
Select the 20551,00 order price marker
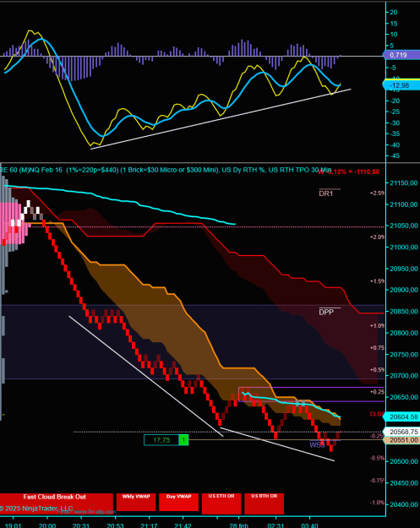[x=401, y=440]
